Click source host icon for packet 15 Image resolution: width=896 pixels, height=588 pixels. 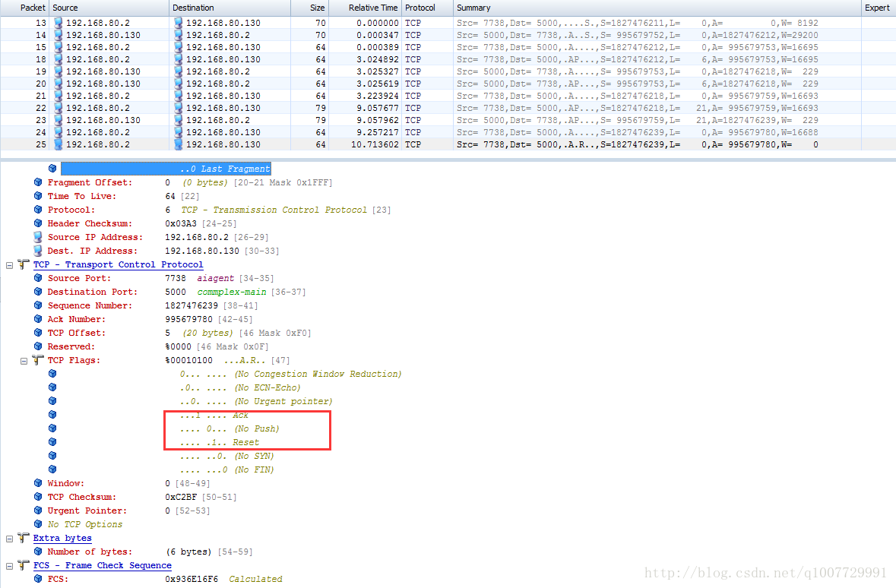59,47
